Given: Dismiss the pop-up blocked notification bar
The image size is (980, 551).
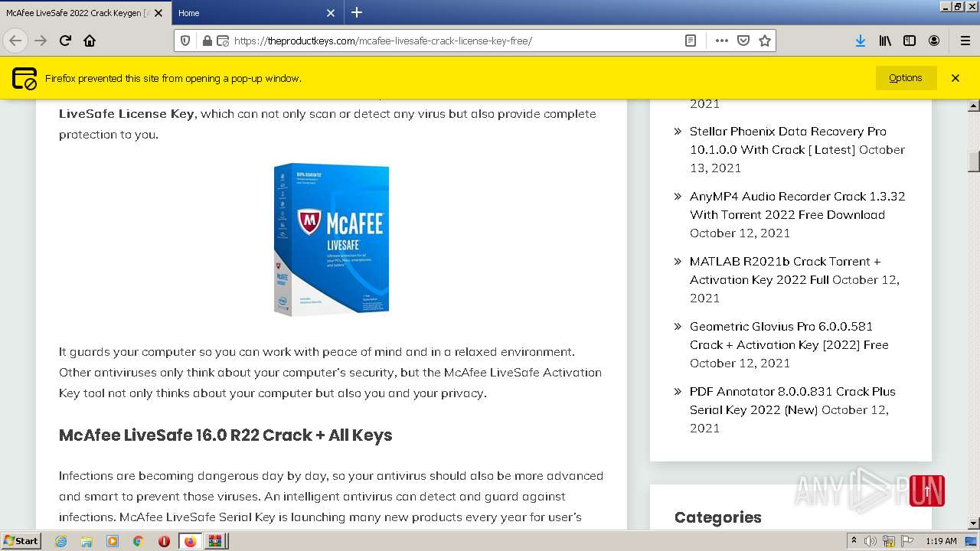Looking at the screenshot, I should pyautogui.click(x=955, y=78).
